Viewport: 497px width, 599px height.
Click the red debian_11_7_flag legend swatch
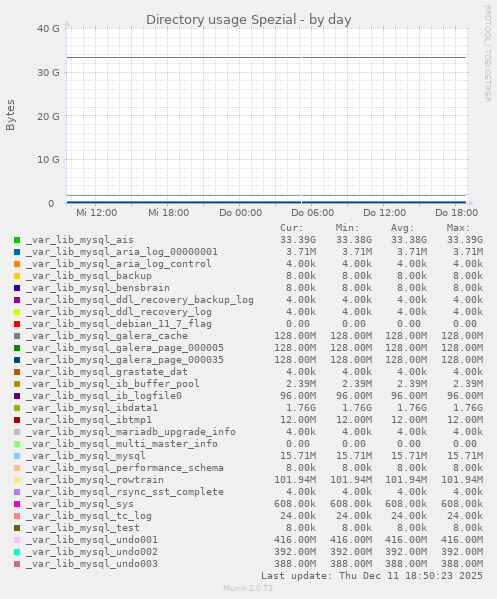(x=17, y=324)
